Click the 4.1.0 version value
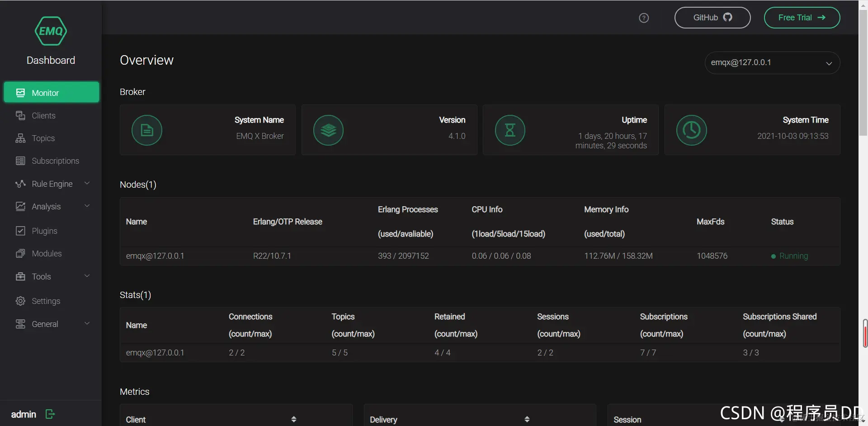868x426 pixels. coord(457,136)
